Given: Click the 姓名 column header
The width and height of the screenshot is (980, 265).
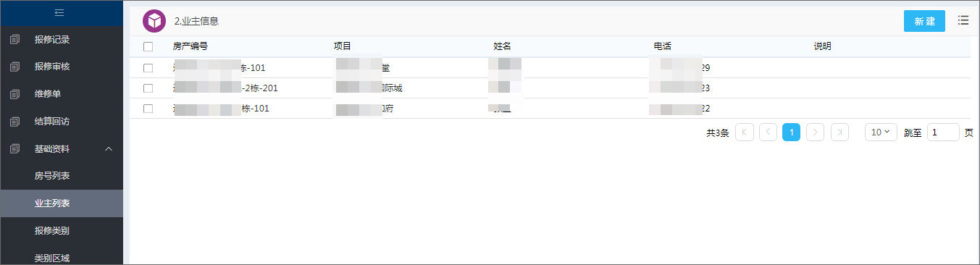Looking at the screenshot, I should pos(503,46).
